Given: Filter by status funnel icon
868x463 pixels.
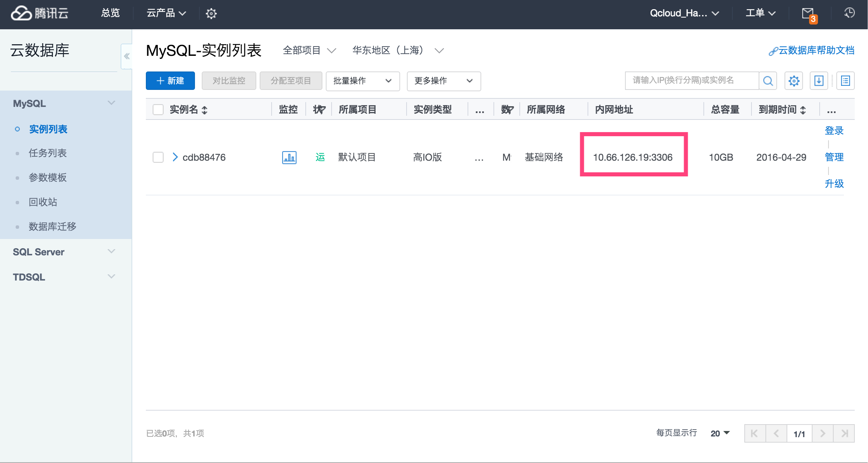Looking at the screenshot, I should tap(322, 110).
